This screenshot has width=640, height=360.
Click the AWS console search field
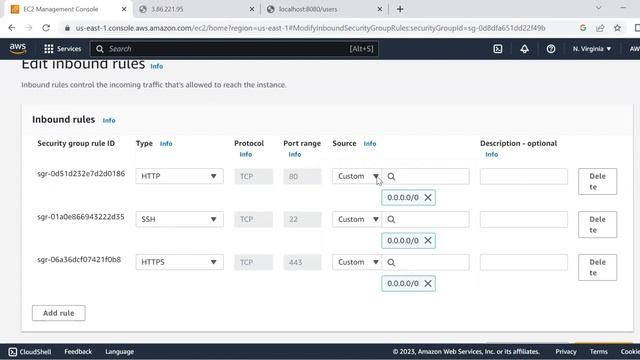point(234,49)
